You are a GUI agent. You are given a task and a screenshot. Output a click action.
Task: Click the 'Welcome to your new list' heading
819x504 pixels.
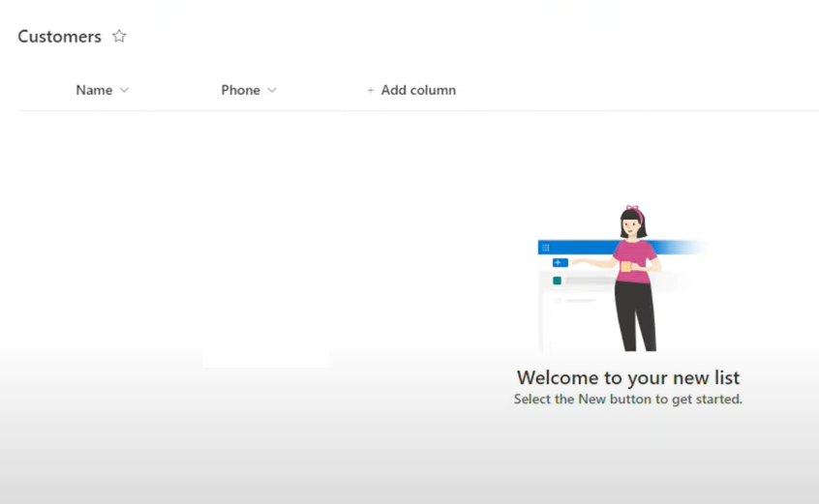tap(628, 377)
